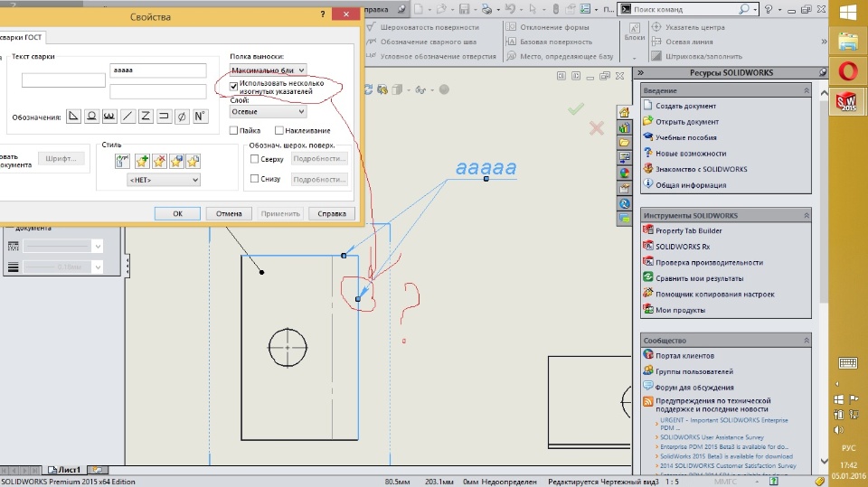
Task: Click the Справка button in dialog
Action: (x=332, y=213)
